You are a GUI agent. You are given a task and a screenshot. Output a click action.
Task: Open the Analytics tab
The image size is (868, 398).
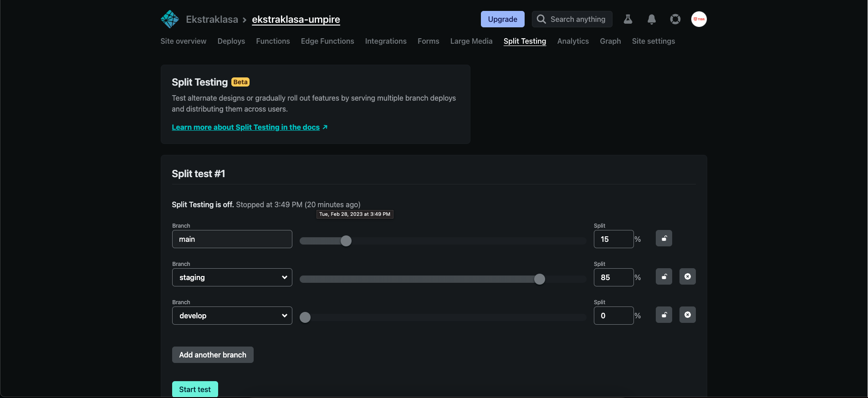pyautogui.click(x=573, y=41)
